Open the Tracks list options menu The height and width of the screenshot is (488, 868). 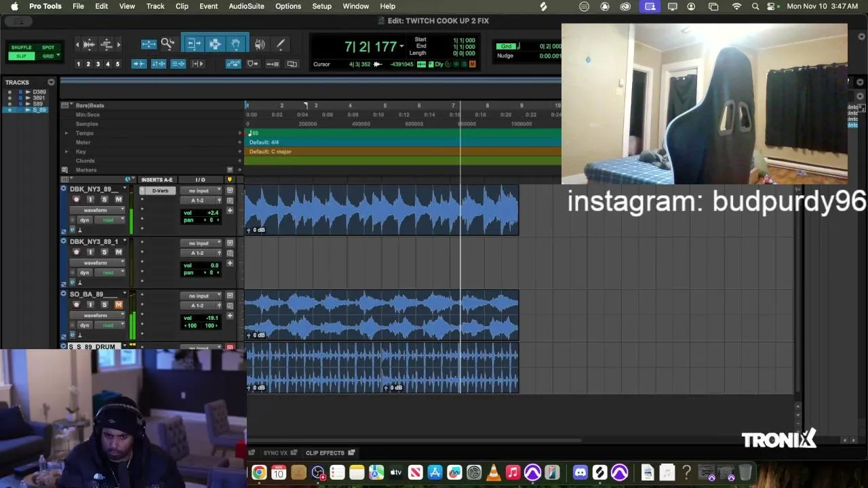tap(51, 82)
